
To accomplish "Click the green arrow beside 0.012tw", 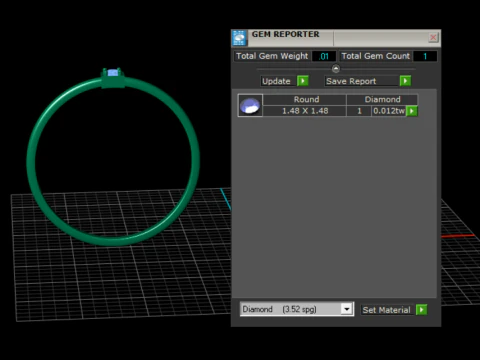I will (x=412, y=111).
